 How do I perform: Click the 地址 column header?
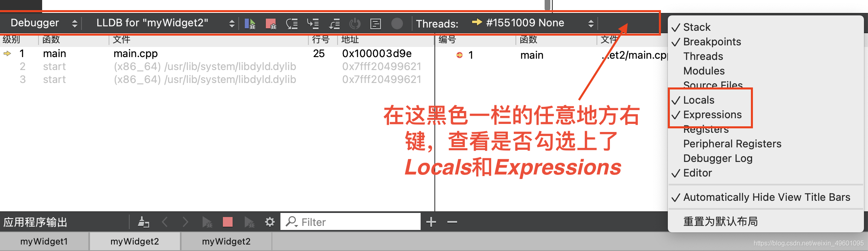point(350,40)
